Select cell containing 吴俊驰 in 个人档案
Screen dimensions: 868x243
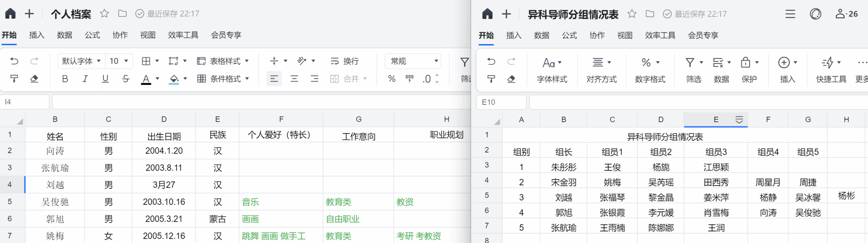pos(55,202)
